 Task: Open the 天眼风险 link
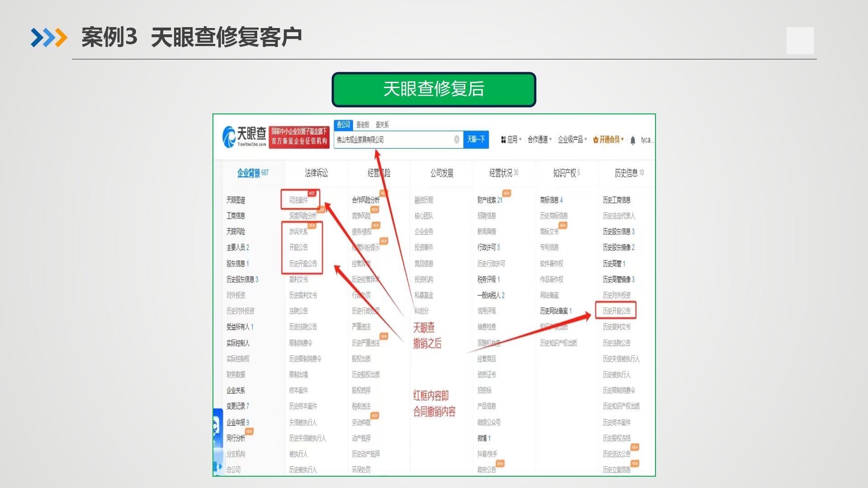click(x=236, y=232)
